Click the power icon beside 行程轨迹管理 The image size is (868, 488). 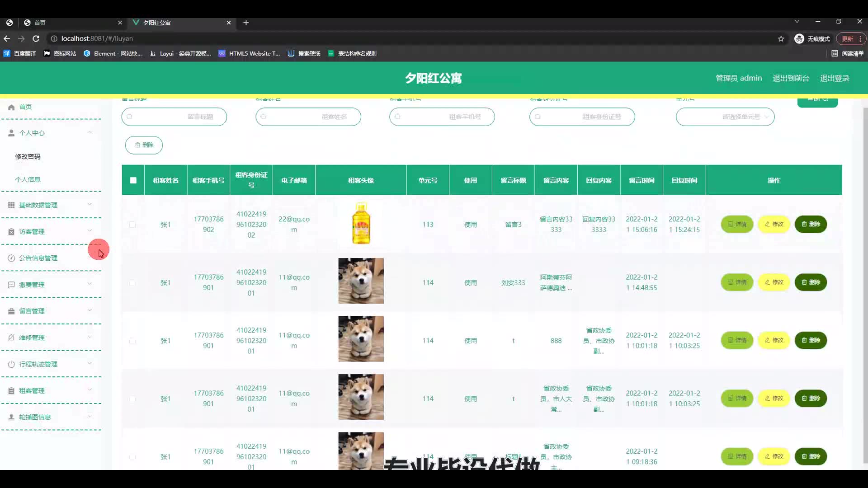[x=11, y=364]
